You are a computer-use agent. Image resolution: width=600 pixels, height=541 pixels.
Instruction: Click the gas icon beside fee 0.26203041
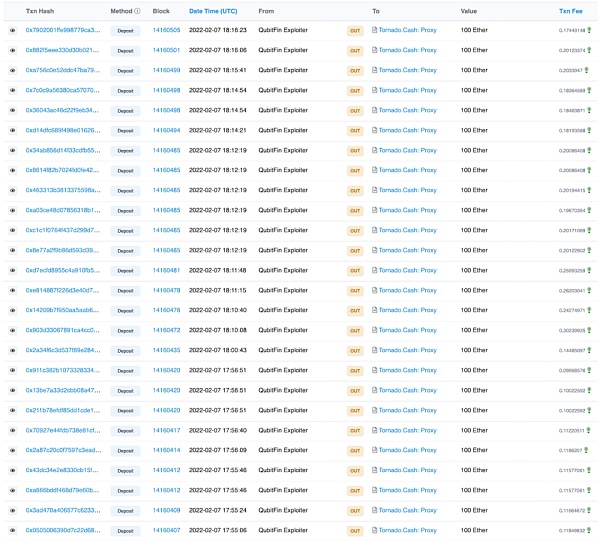point(588,290)
